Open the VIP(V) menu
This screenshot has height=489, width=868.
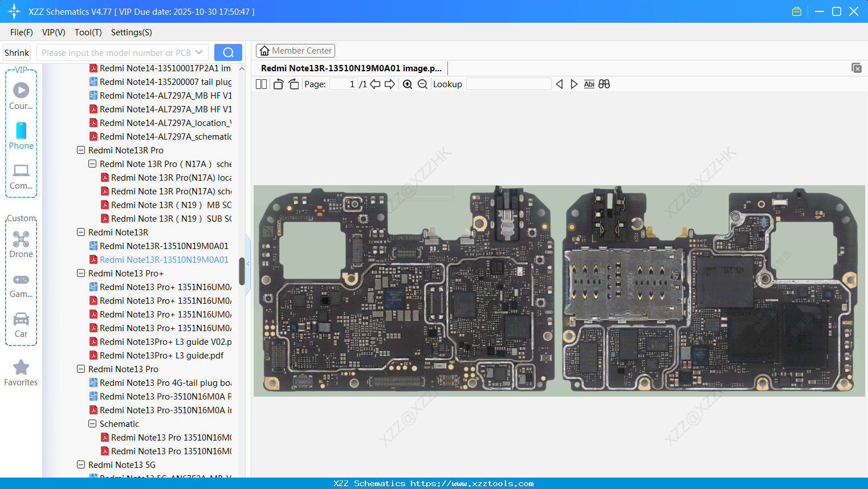tap(54, 32)
